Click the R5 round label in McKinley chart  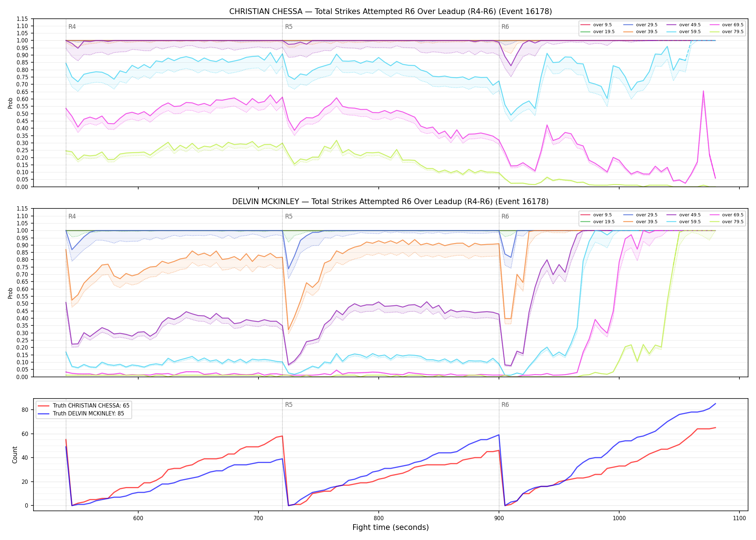pos(289,217)
